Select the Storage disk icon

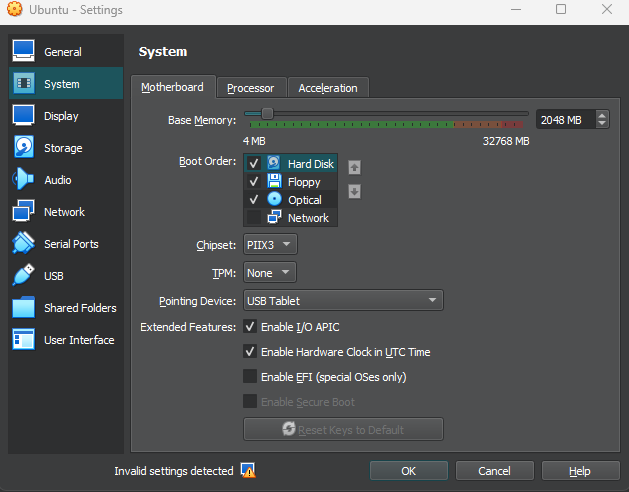[x=24, y=148]
